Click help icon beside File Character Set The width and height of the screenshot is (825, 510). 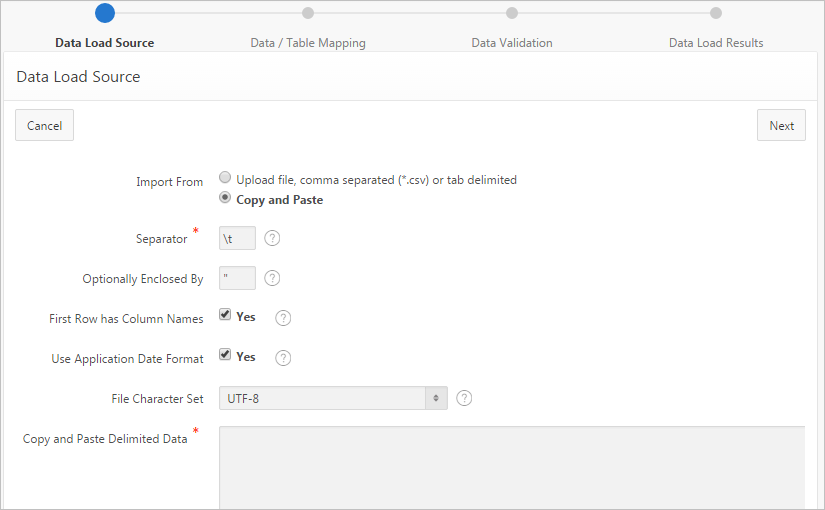tap(464, 398)
